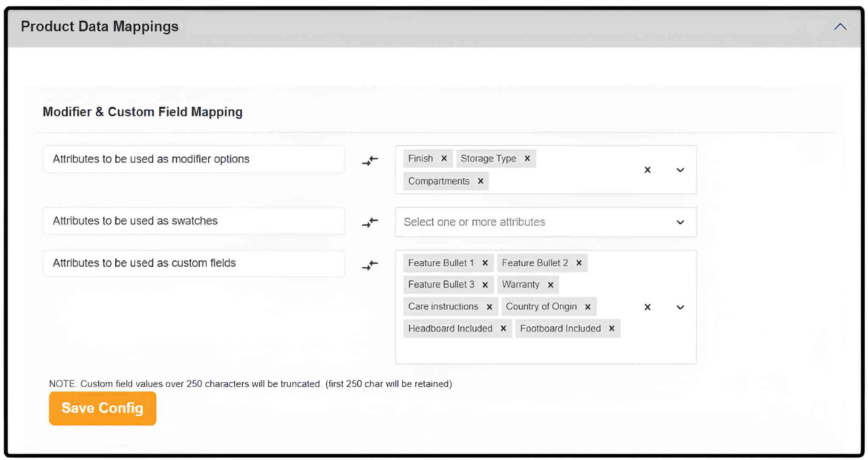Screen dimensions: 868x460
Task: Remove Headboard Included tag
Action: (x=504, y=329)
